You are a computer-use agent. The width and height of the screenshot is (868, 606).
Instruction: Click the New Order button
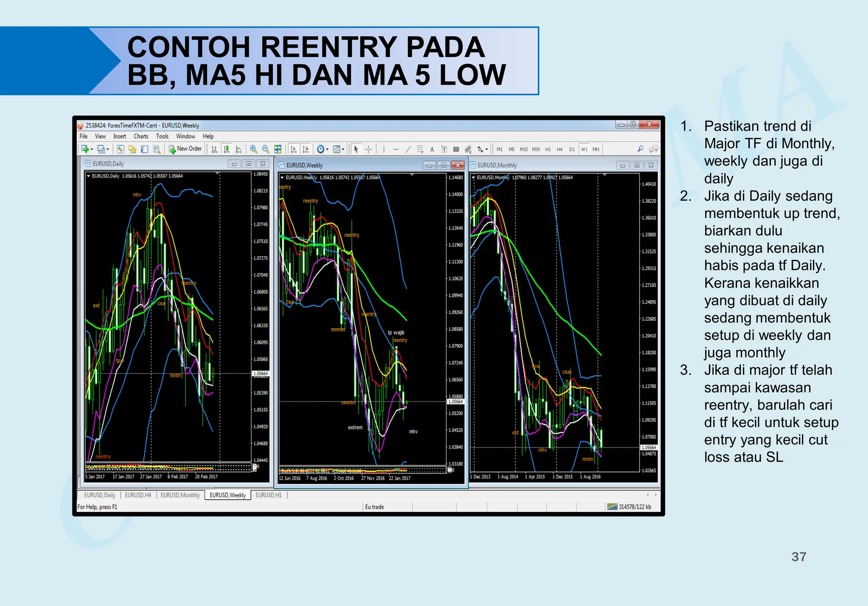[186, 149]
